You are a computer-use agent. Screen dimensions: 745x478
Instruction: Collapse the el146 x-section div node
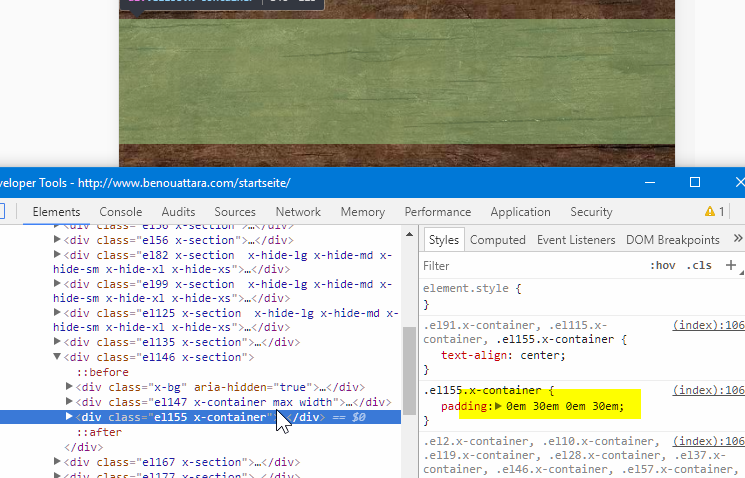pos(57,357)
